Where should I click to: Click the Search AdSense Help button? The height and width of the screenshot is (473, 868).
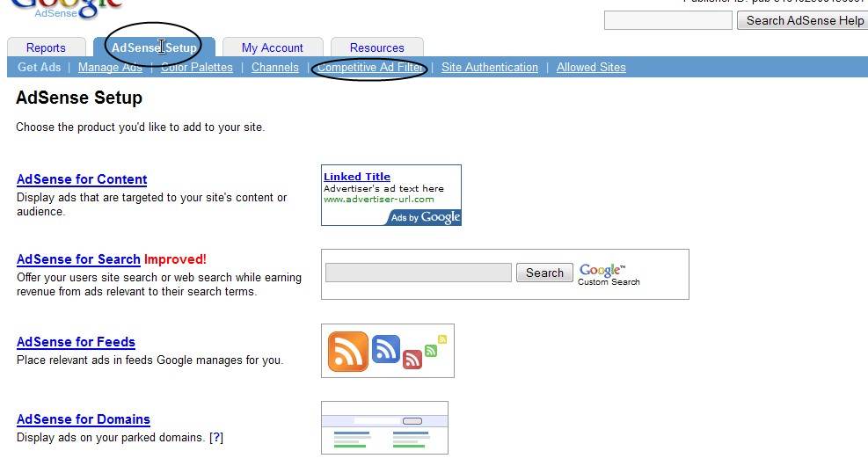tap(804, 20)
